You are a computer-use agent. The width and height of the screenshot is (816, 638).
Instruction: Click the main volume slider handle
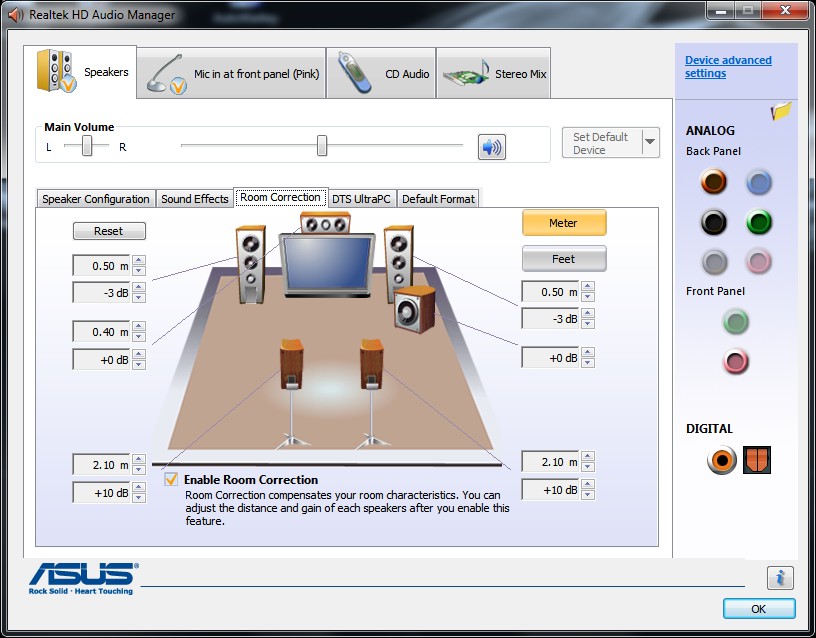[322, 145]
